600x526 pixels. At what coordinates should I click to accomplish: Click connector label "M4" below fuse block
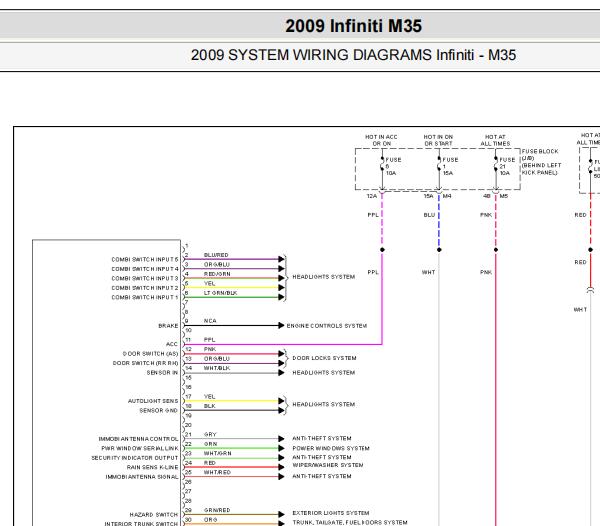coord(447,196)
